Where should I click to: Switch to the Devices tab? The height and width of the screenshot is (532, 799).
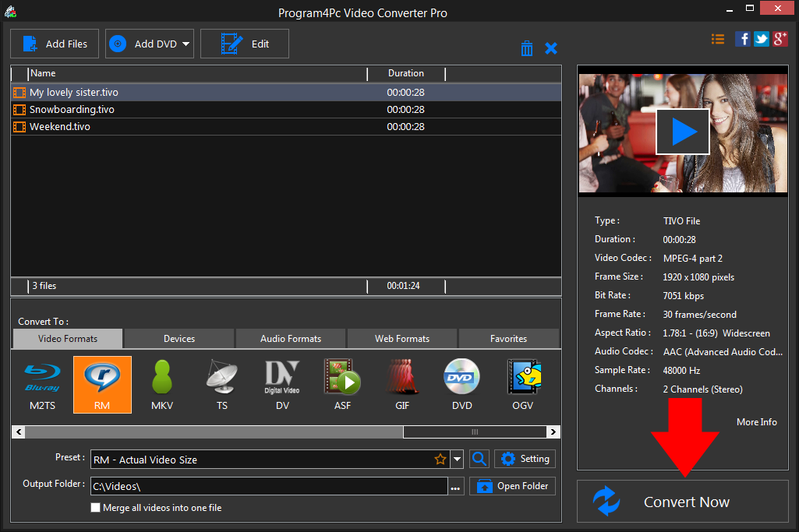[x=179, y=339]
